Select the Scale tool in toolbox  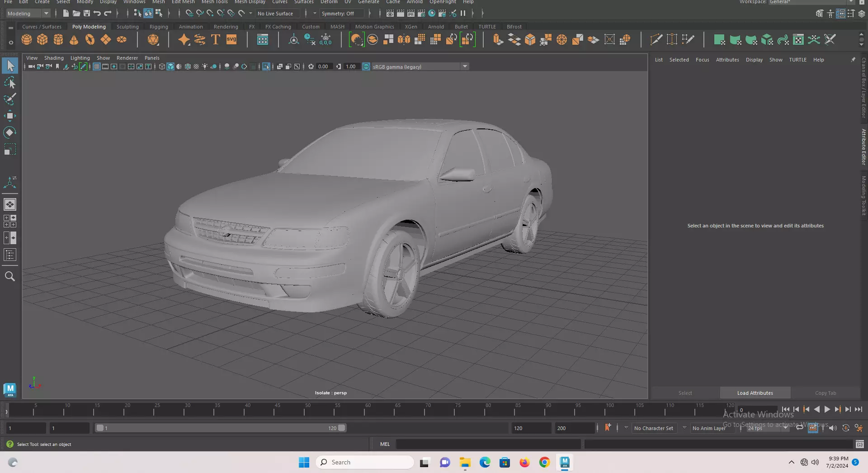click(10, 149)
